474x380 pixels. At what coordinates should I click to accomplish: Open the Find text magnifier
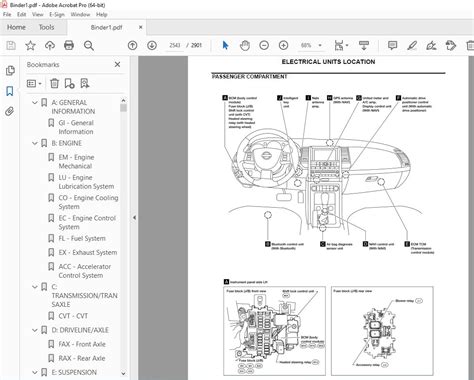click(x=89, y=45)
